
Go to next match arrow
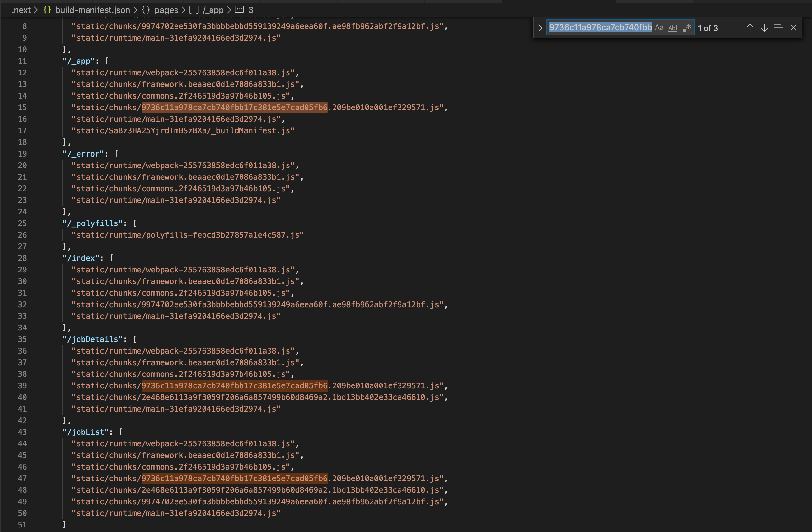tap(764, 28)
